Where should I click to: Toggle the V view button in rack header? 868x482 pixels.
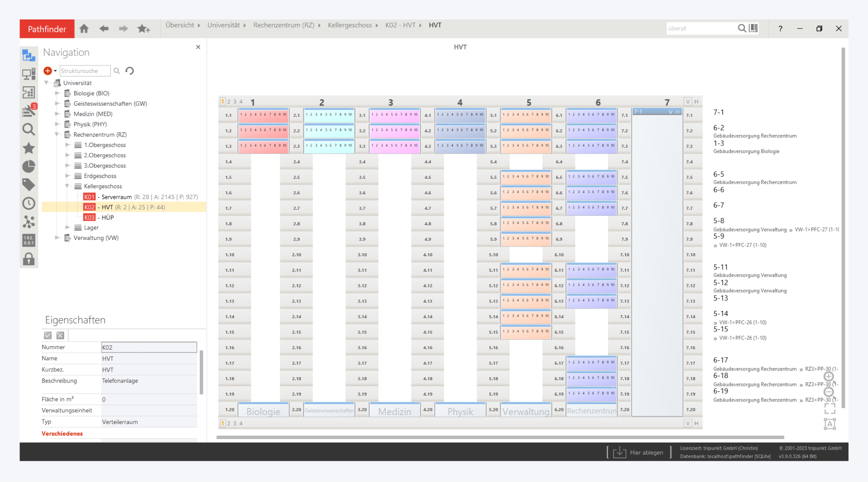(x=688, y=102)
